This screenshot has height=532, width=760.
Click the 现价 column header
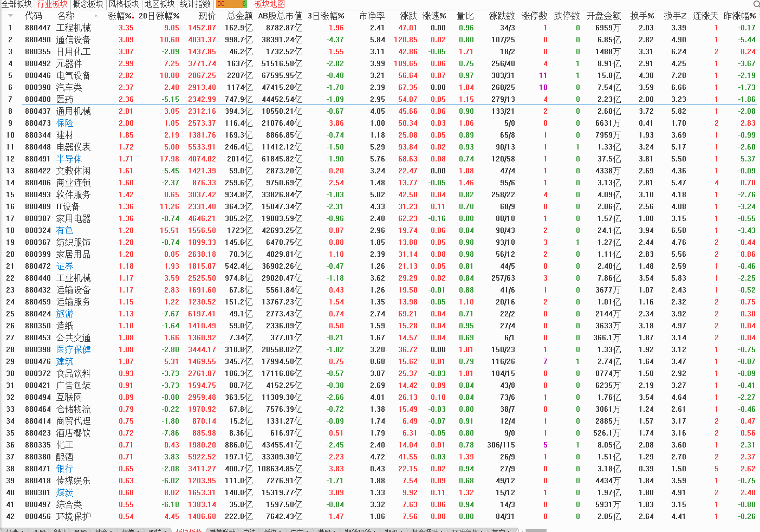click(207, 16)
